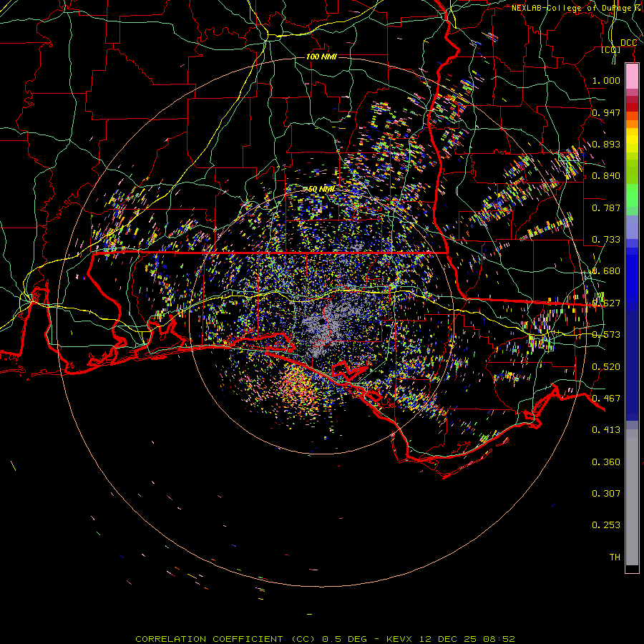The image size is (644, 644).
Task: Select the 0.307 legend value
Action: [606, 493]
